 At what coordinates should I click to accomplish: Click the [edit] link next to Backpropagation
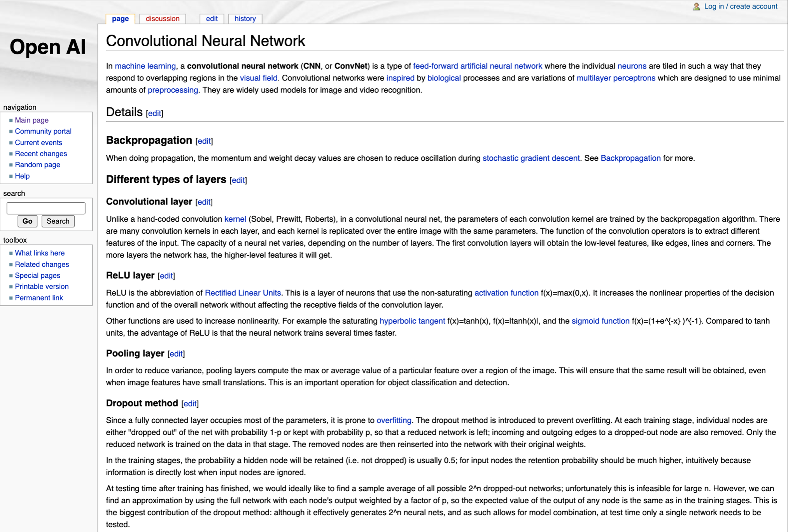(204, 141)
